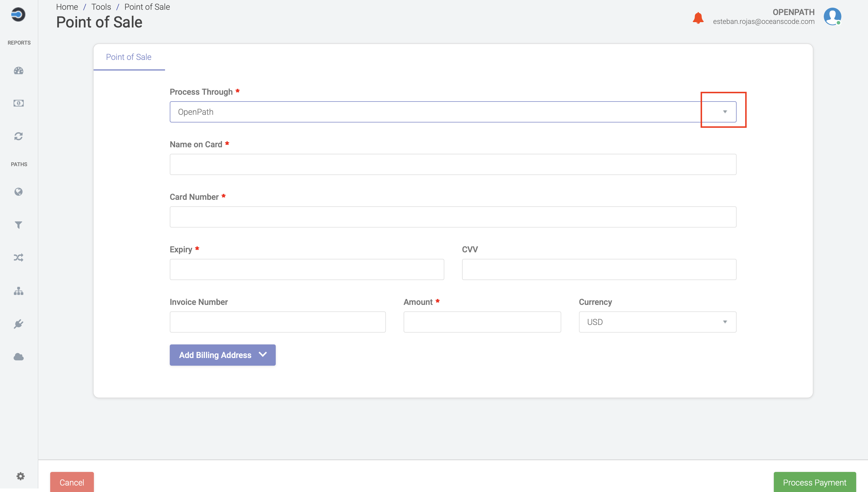Click the esteban.rojas@oceanscode.com account email
This screenshot has width=868, height=492.
tap(763, 22)
